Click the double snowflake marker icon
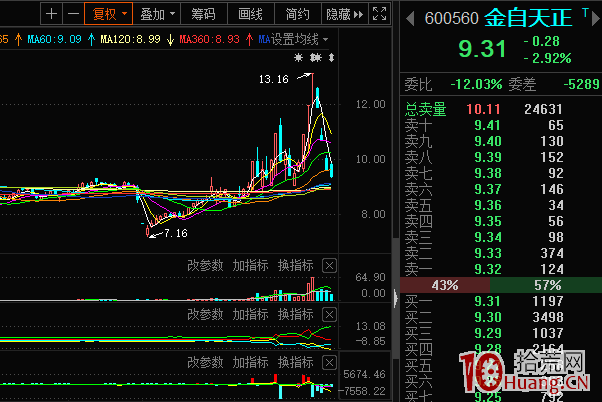Screen dimensions: 602x402 316,58
